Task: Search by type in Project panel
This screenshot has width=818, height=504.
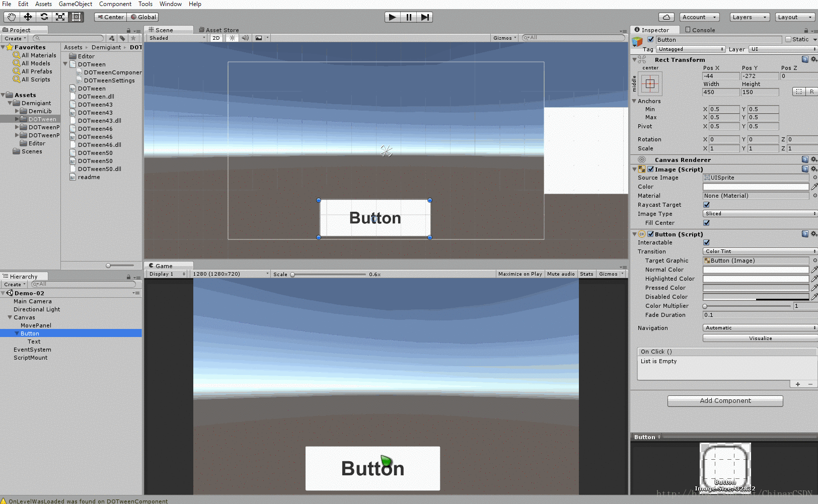Action: click(112, 38)
